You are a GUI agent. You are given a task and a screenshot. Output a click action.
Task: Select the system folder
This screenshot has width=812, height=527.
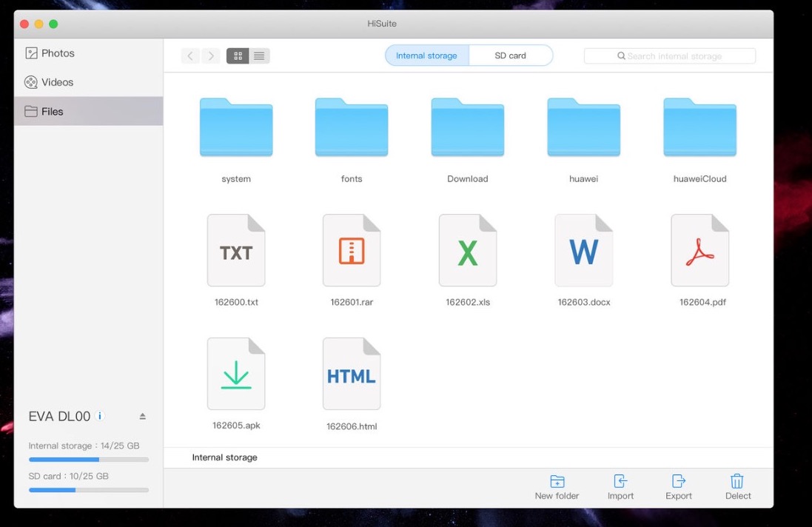[236, 127]
